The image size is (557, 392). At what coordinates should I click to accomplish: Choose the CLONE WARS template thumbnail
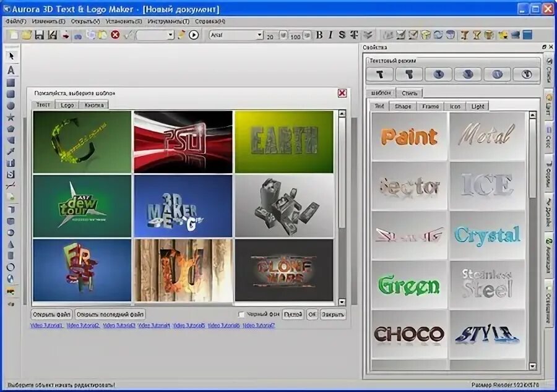284,270
